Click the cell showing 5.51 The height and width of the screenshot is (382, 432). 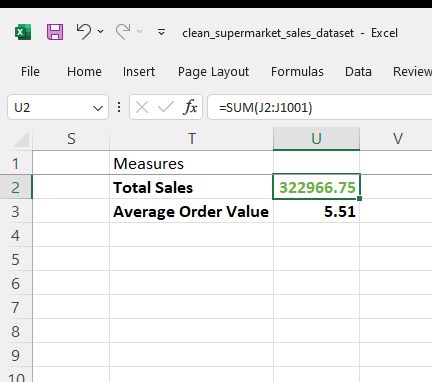coord(316,211)
